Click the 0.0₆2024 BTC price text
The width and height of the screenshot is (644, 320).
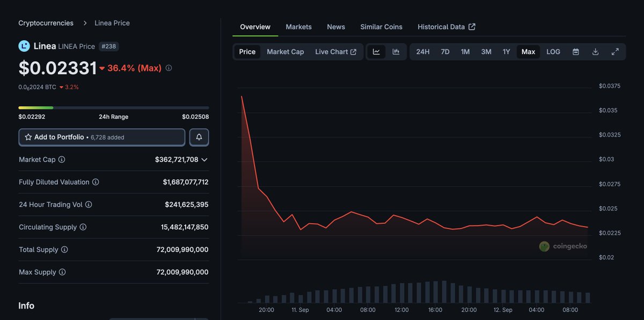pos(37,87)
